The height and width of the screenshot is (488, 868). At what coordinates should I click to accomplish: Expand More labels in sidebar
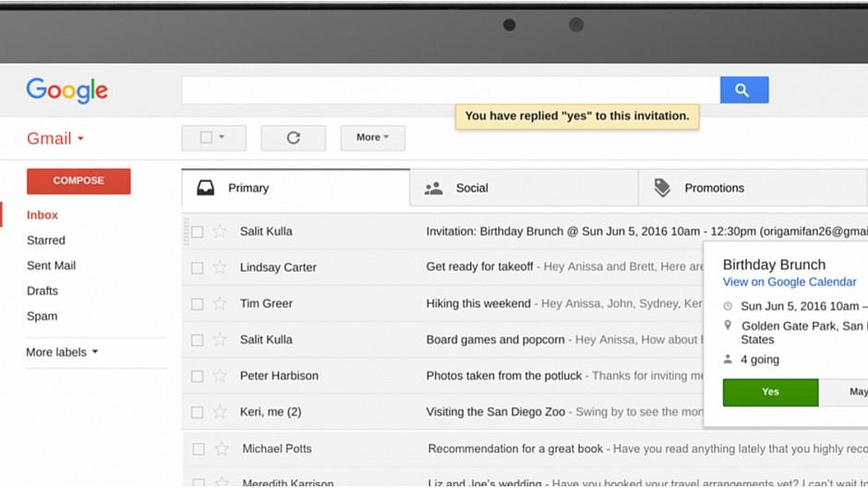point(62,352)
